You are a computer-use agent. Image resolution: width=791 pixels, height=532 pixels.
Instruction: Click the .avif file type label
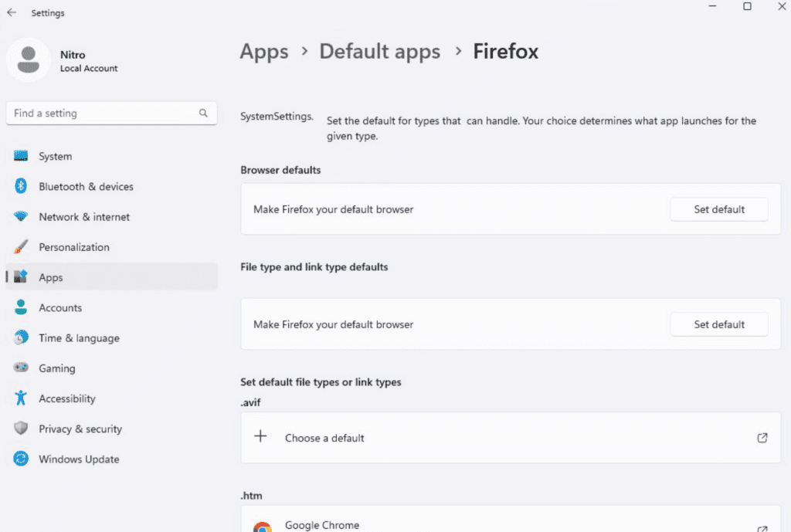coord(251,402)
